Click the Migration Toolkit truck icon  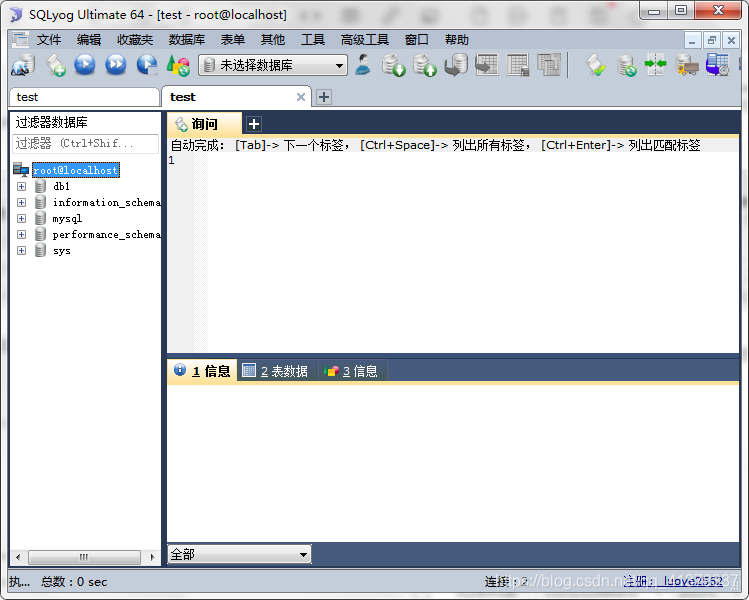[x=687, y=65]
